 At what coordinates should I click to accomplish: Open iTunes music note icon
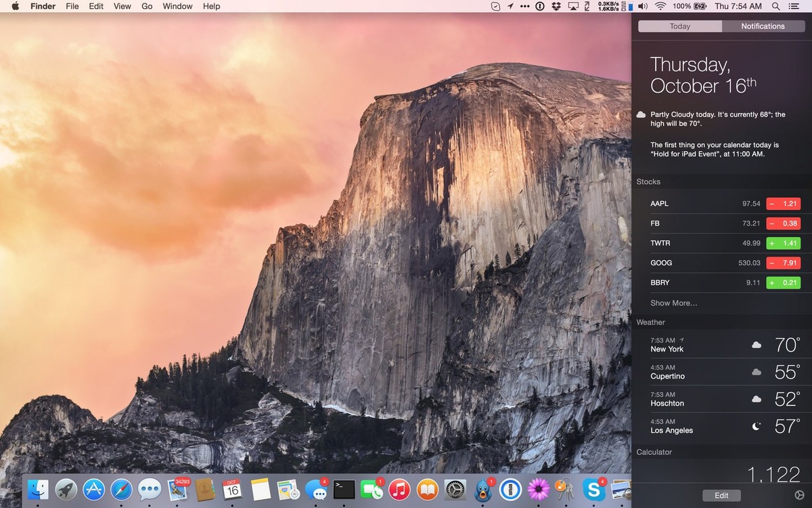coord(400,489)
